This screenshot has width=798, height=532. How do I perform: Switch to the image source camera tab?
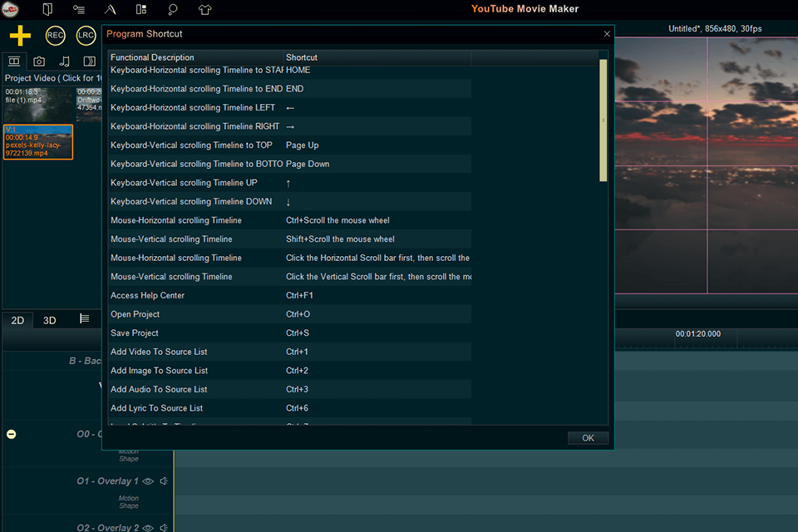(x=39, y=62)
